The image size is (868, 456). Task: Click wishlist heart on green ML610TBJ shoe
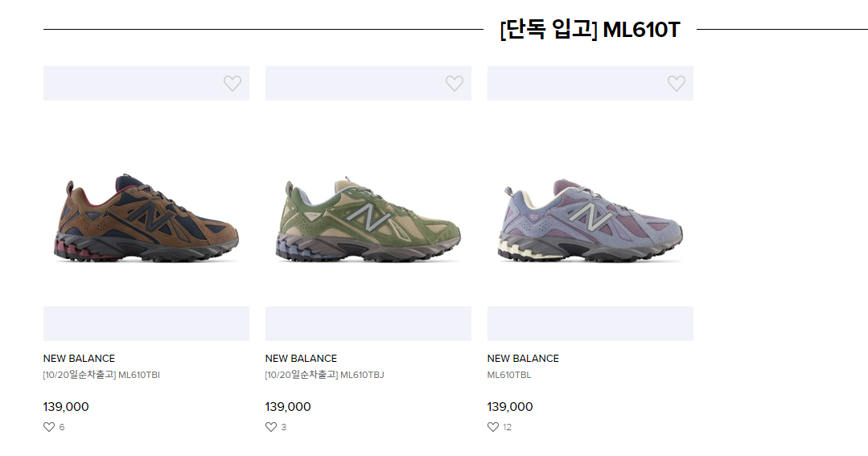(454, 84)
